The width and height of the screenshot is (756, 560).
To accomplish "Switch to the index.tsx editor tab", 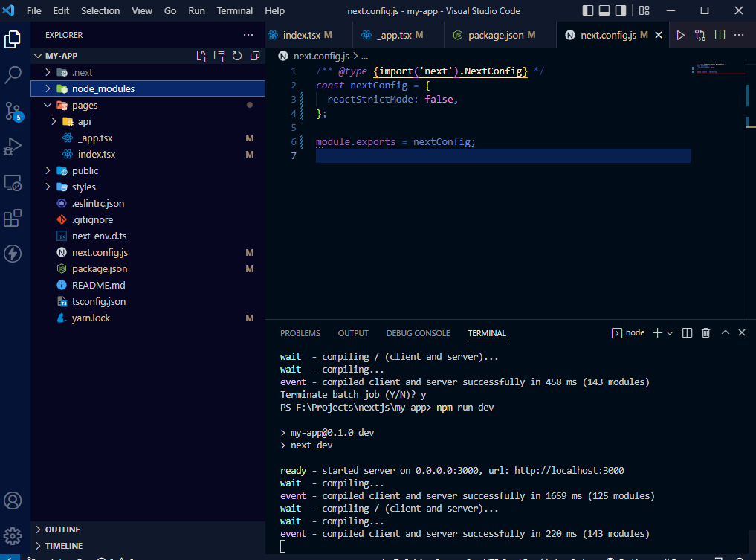I will tap(301, 35).
